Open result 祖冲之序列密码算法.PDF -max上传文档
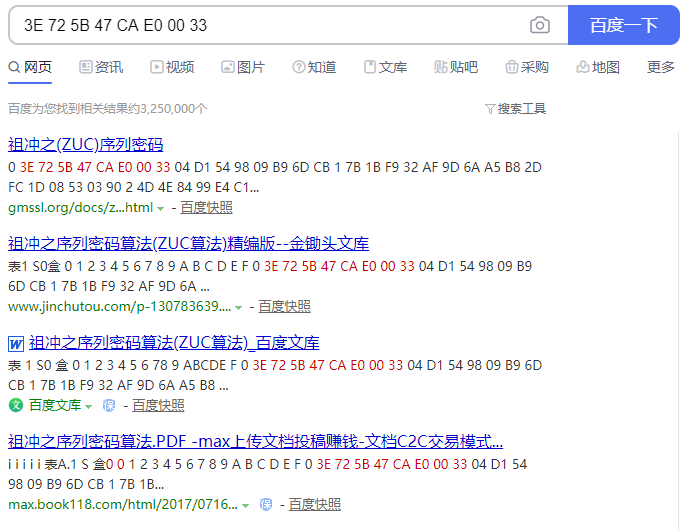Viewport: 688px width, 531px height. click(x=255, y=441)
